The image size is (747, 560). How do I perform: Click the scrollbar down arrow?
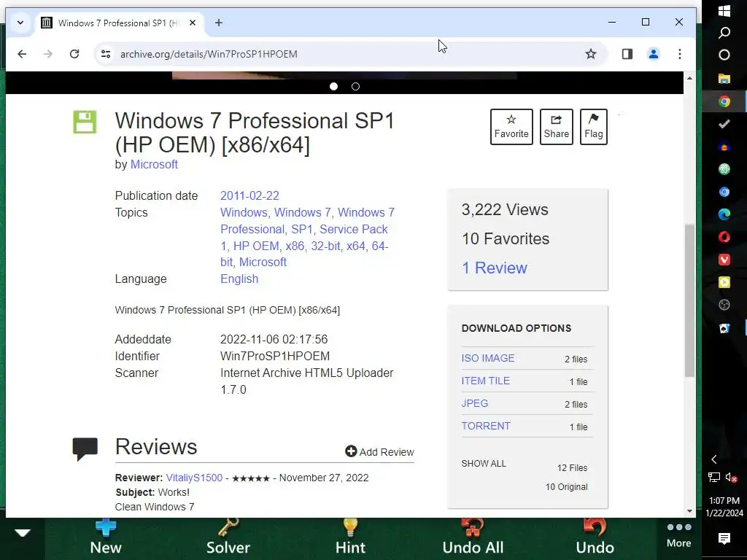click(689, 511)
